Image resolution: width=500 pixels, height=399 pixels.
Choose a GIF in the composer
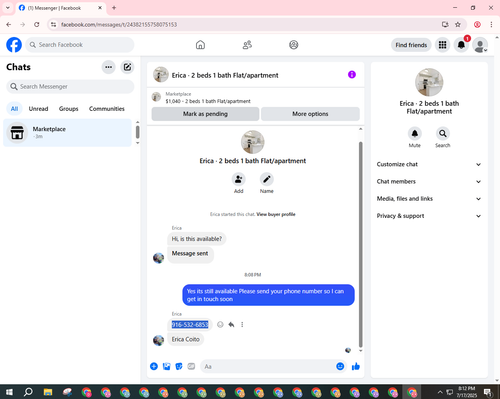click(x=191, y=366)
